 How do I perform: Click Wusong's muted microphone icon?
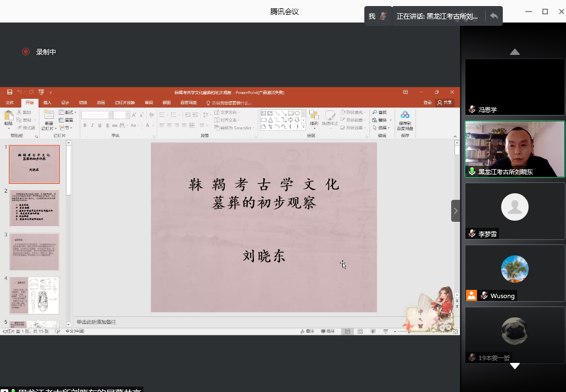coord(484,296)
